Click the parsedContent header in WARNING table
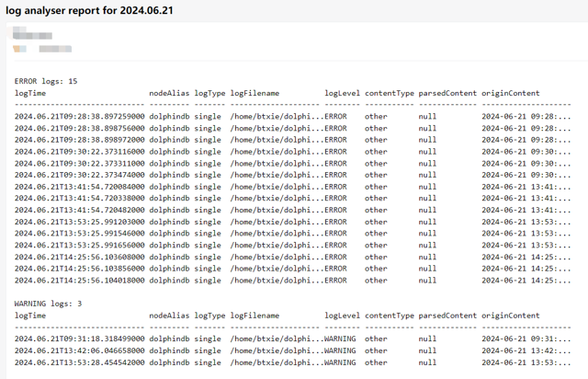Screen dimensions: 588x379 pos(447,316)
